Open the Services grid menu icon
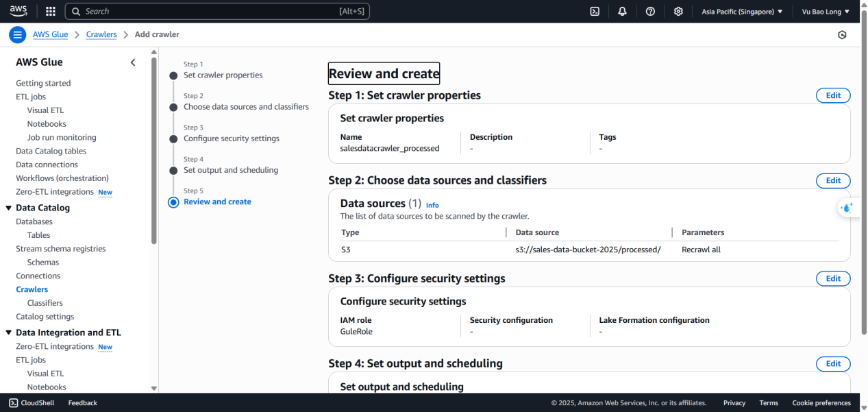The width and height of the screenshot is (868, 412). 50,11
